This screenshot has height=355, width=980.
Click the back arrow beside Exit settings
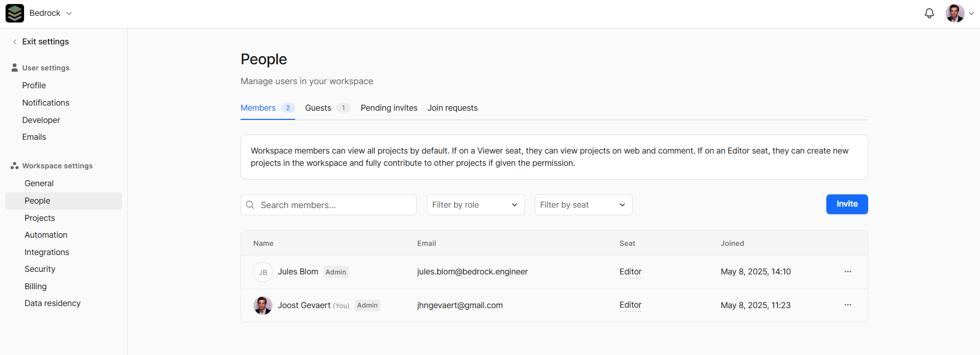(x=15, y=42)
